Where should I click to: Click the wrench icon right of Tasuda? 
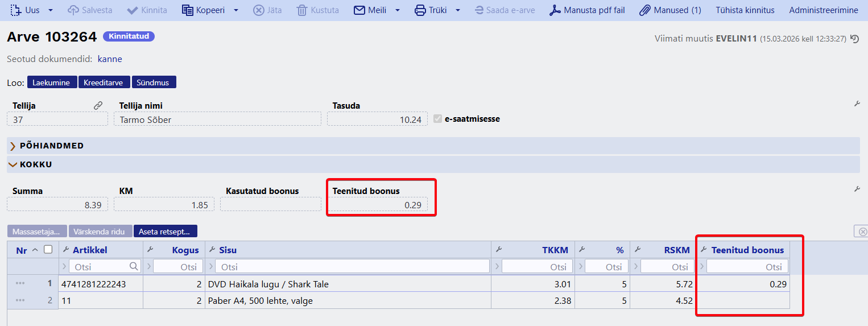857,104
